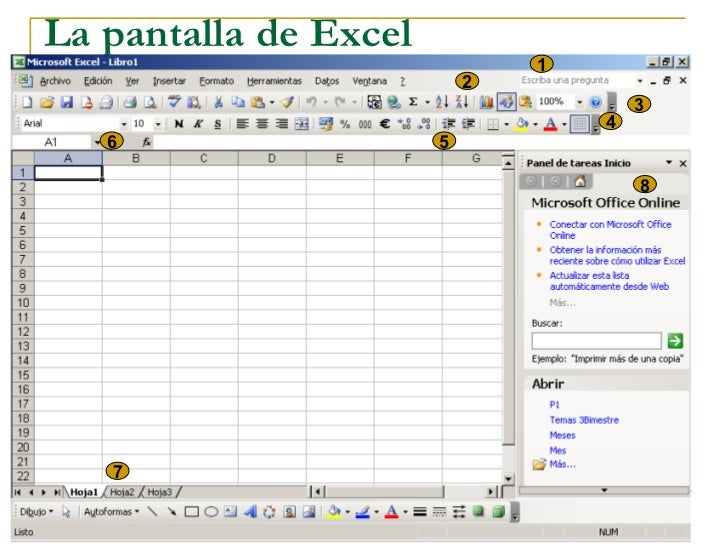Select column D header
Screen dimensions: 728x546
[272, 158]
